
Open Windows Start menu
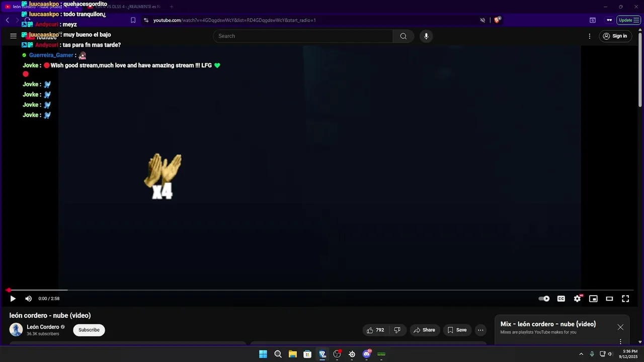point(263,354)
